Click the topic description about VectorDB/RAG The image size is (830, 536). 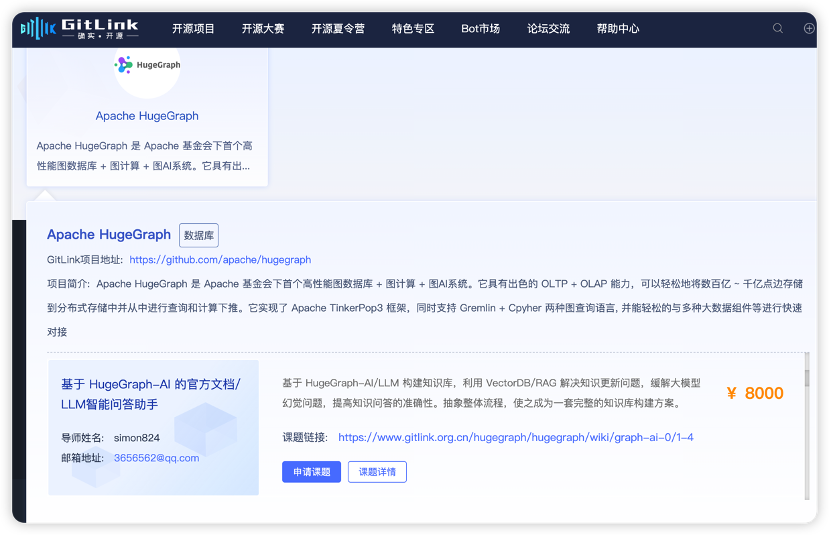tap(491, 393)
